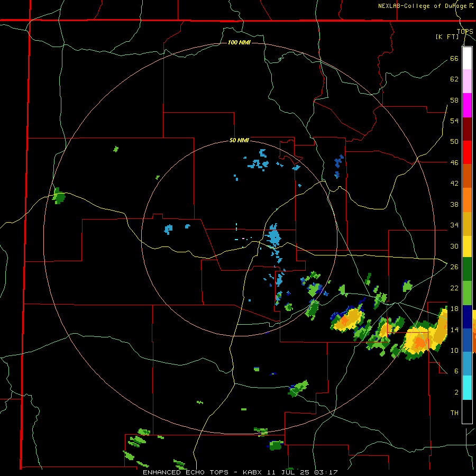Click the legend value '38'
The width and height of the screenshot is (476, 476).
point(454,204)
